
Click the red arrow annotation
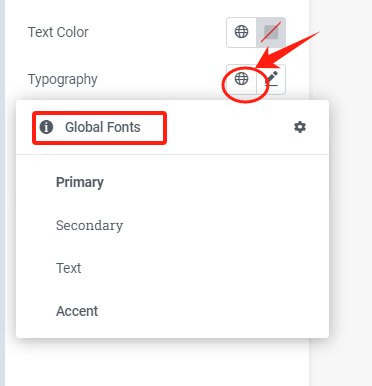tap(286, 50)
